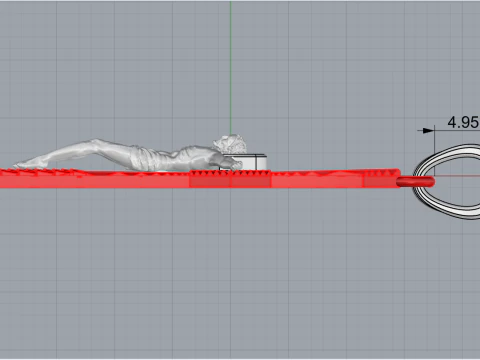Select the red cylinder connecting plate and ring
This screenshot has width=480, height=360.
[415, 182]
